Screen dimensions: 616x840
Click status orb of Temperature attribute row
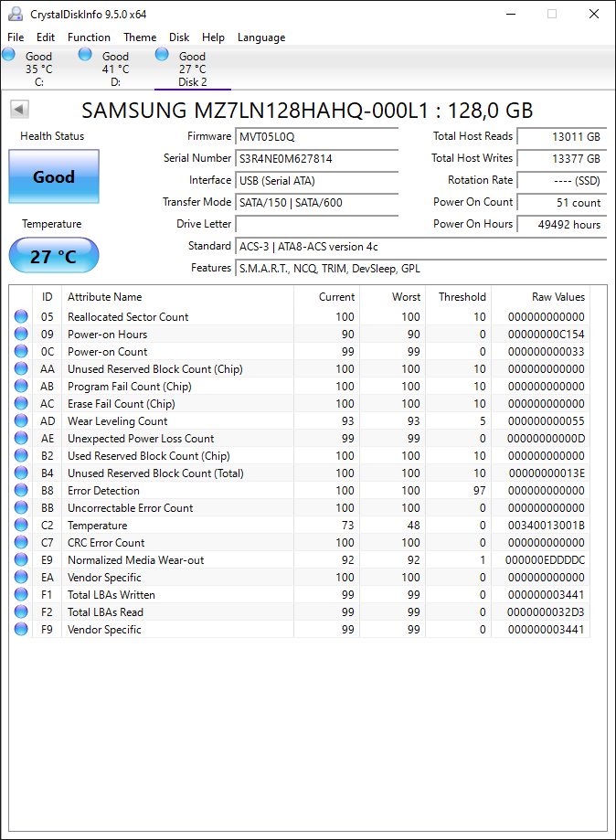pyautogui.click(x=21, y=525)
